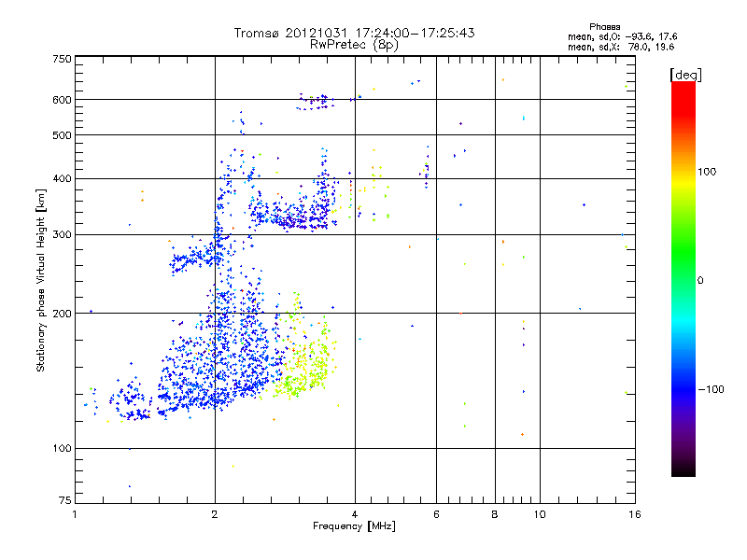Click the '[deg]' colorbar unit label

(x=685, y=75)
